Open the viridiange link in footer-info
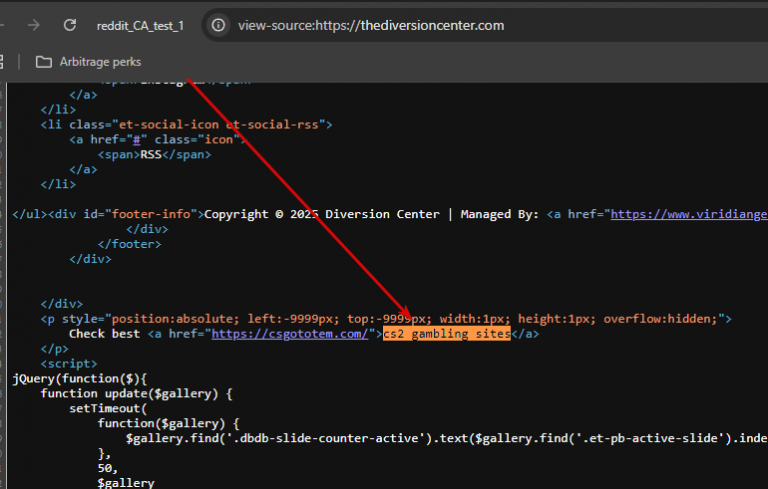Screen dimensions: 768x489 (x=689, y=214)
